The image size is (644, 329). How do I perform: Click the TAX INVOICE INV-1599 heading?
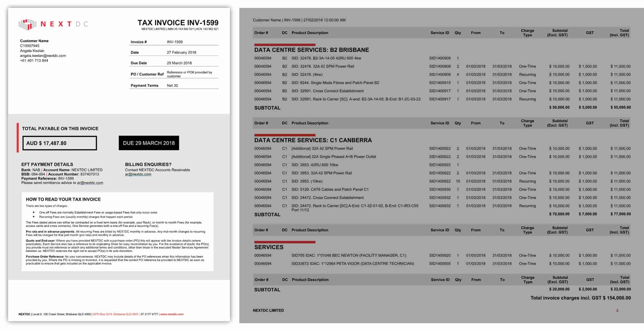tap(178, 23)
